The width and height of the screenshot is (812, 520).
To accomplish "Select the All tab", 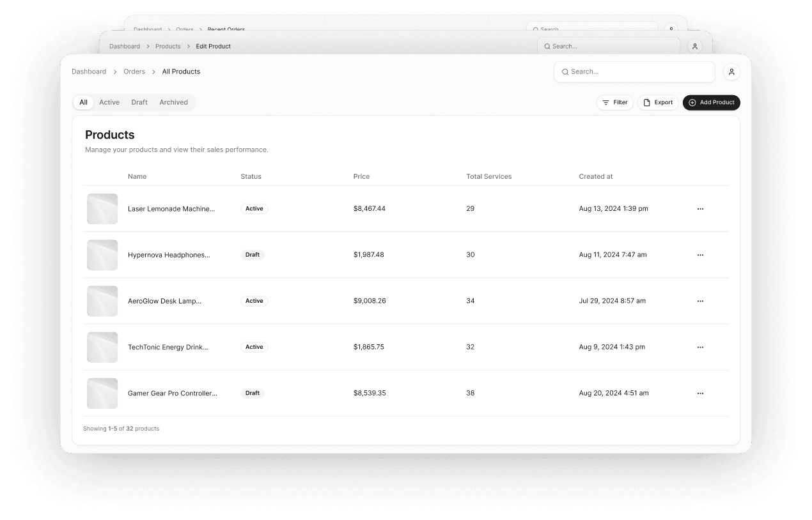I will [83, 102].
